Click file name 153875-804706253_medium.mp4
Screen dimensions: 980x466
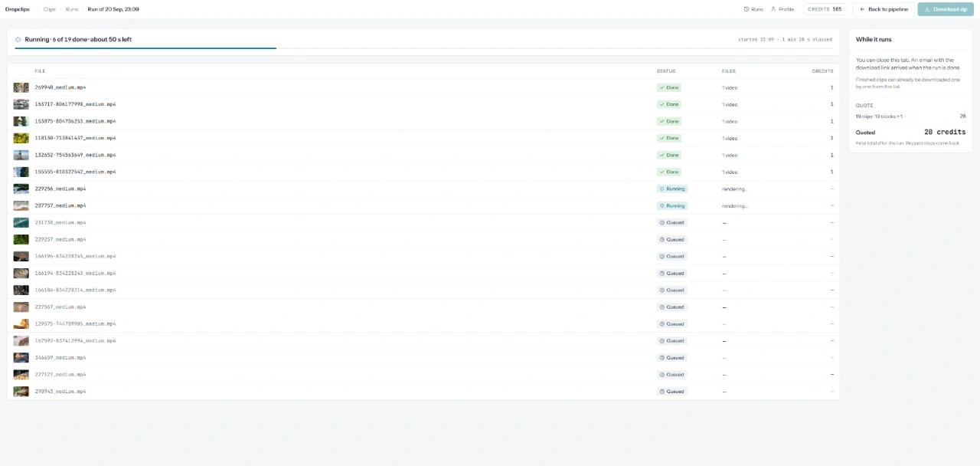[75, 121]
